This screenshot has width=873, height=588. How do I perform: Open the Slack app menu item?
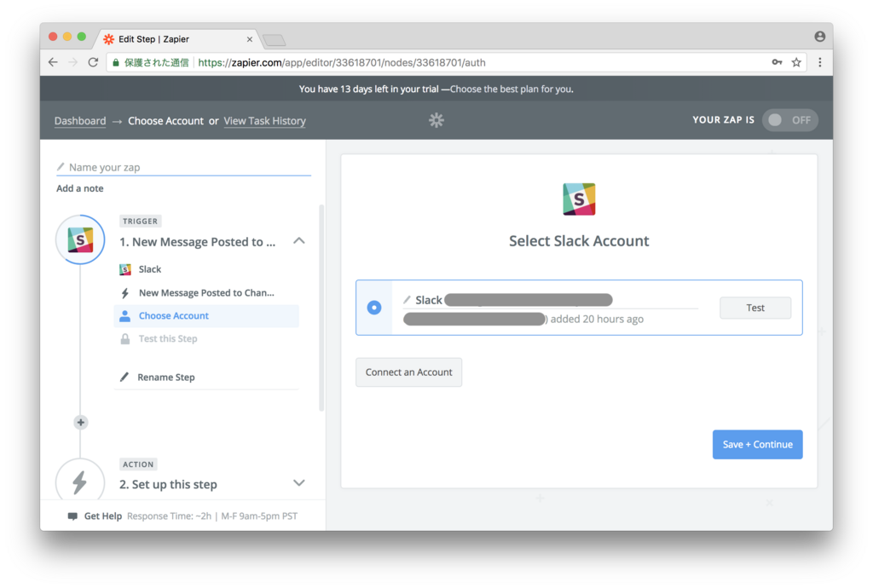pos(206,269)
